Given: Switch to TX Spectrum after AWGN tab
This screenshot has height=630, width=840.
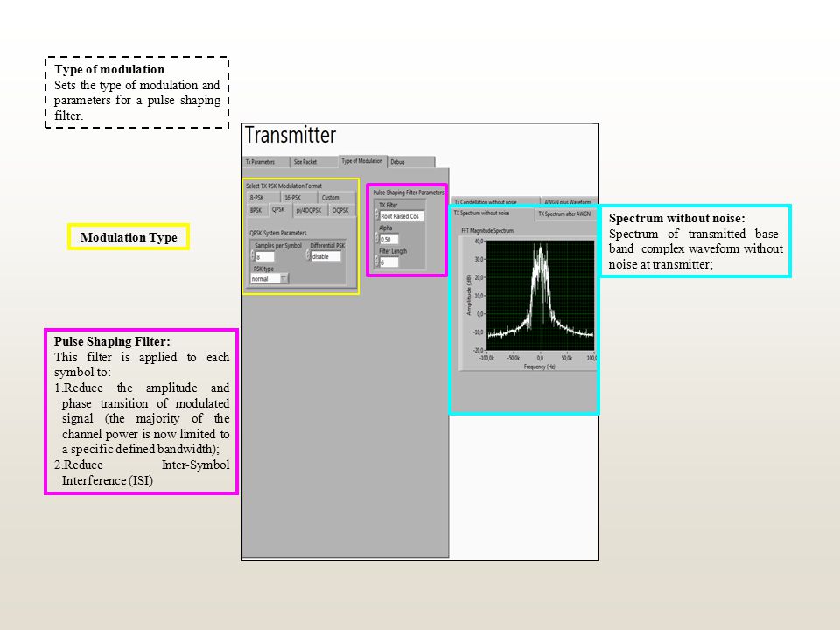Looking at the screenshot, I should 565,213.
